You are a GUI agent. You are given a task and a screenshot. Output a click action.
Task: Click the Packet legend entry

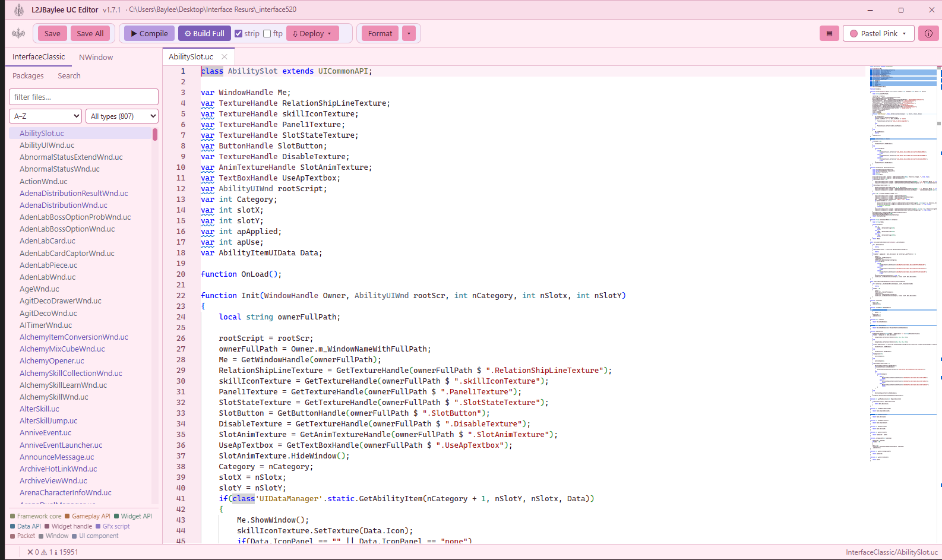click(23, 536)
